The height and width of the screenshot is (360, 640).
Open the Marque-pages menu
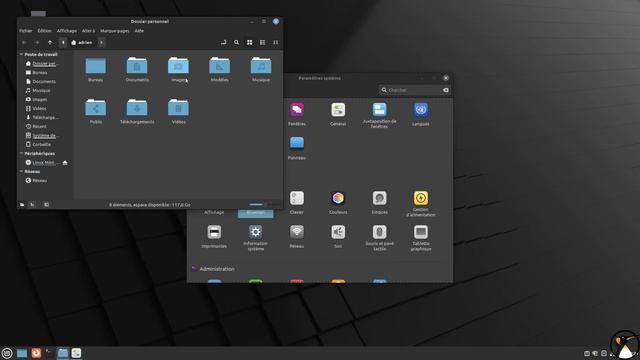point(115,31)
